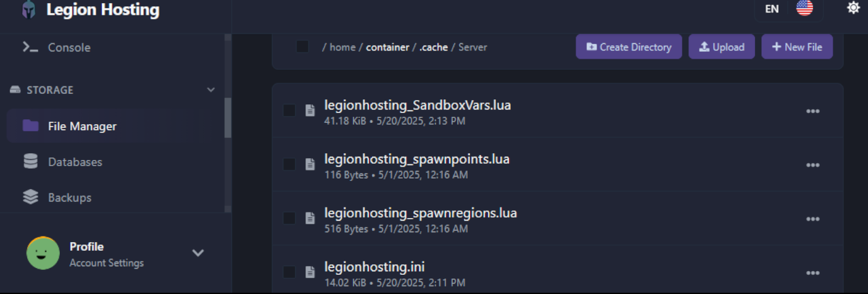The height and width of the screenshot is (294, 868).
Task: Click the Legion Hosting title text
Action: [x=102, y=10]
